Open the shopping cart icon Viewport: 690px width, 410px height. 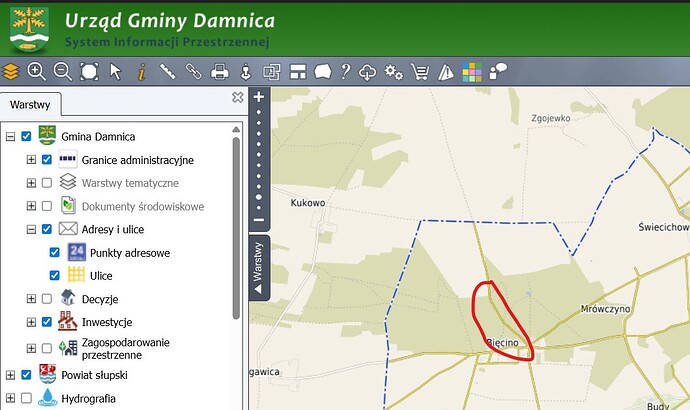pos(420,72)
